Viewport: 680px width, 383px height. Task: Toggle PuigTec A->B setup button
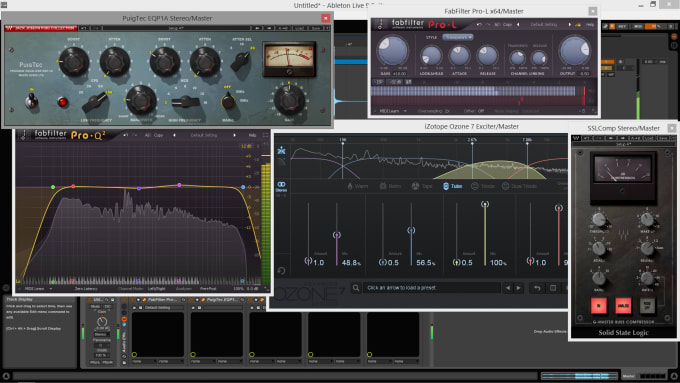[x=283, y=28]
